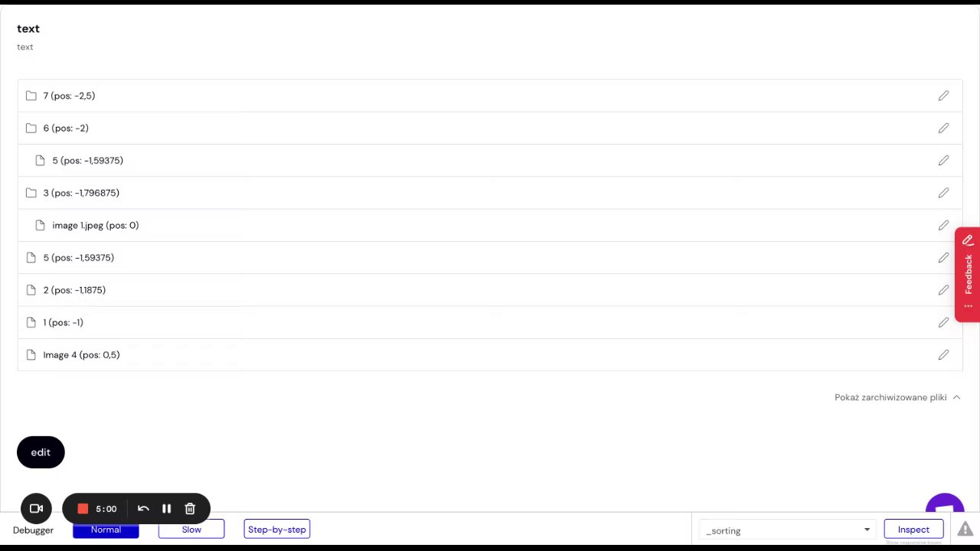This screenshot has width=980, height=551.
Task: Select Normal debugger speed
Action: point(106,530)
